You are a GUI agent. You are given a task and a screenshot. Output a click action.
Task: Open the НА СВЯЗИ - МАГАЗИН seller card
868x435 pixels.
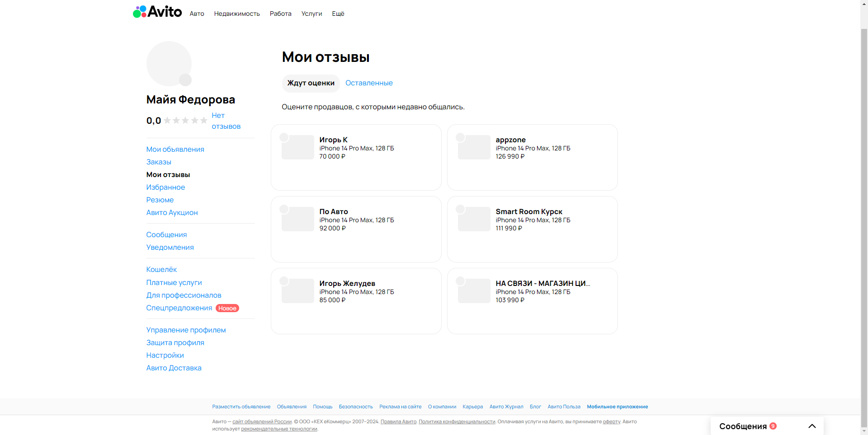(533, 301)
